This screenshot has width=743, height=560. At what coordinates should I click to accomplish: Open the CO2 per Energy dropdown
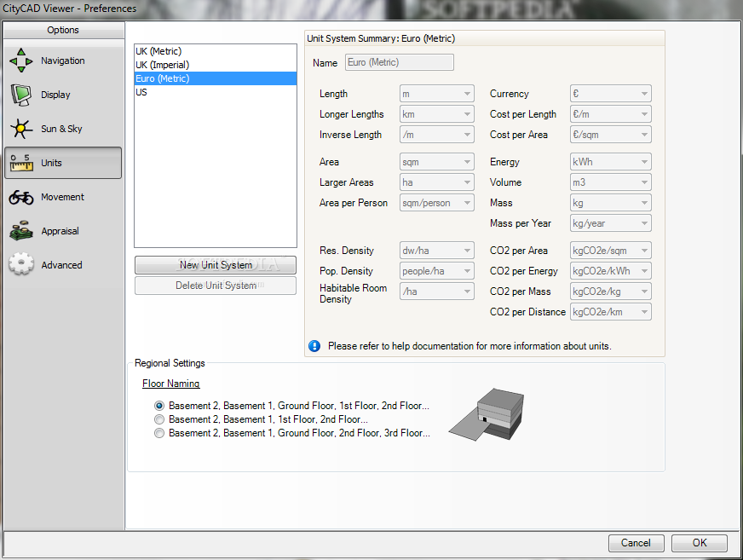[610, 271]
